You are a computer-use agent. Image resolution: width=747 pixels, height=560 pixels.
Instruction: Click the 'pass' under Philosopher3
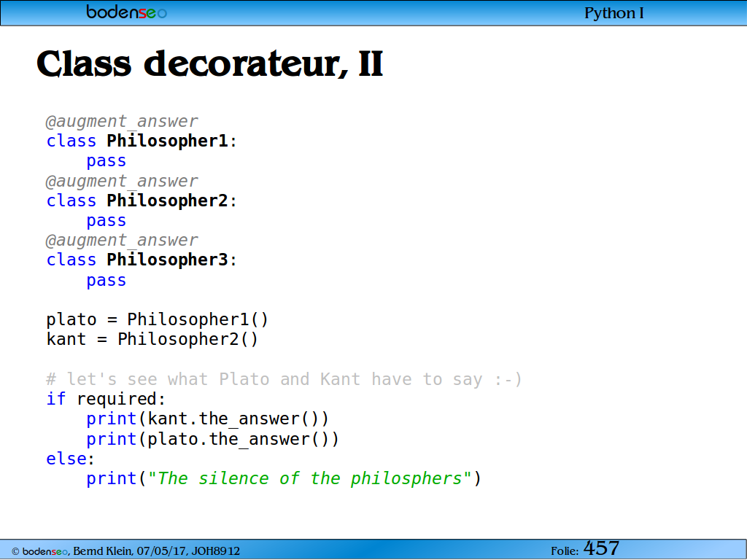(x=107, y=281)
